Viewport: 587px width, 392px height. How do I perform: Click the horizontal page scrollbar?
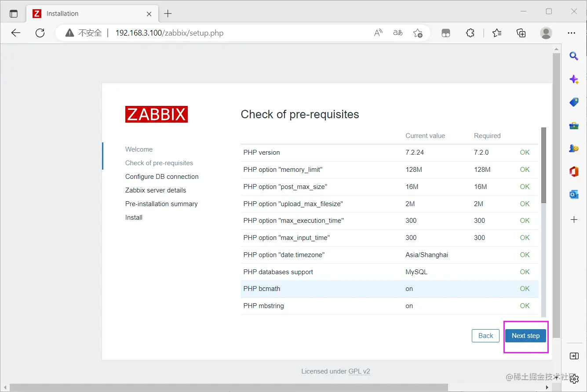pyautogui.click(x=229, y=387)
